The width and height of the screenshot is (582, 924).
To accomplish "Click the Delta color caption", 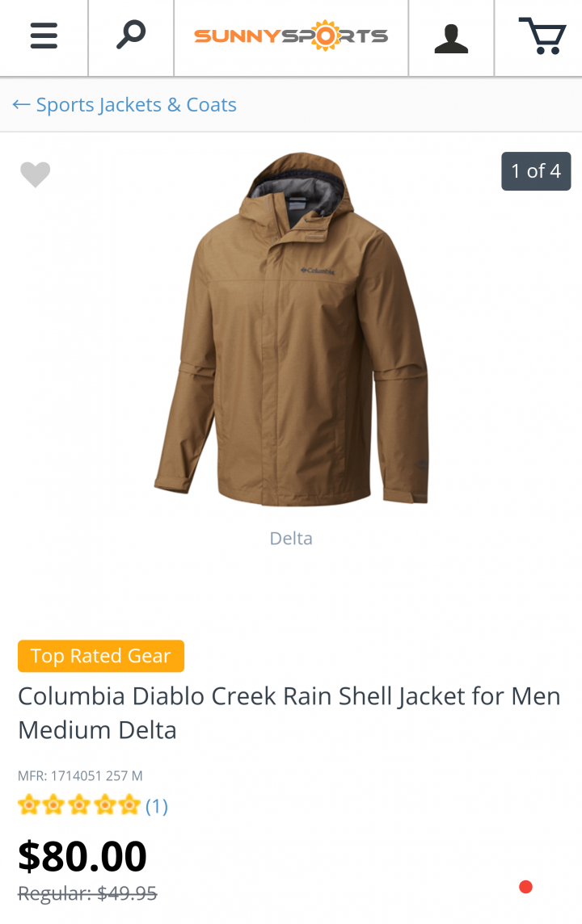I will pyautogui.click(x=291, y=538).
